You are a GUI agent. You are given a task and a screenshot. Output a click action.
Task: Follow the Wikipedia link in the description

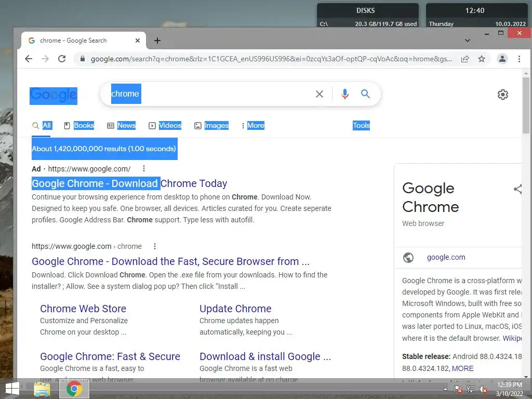[512, 338]
